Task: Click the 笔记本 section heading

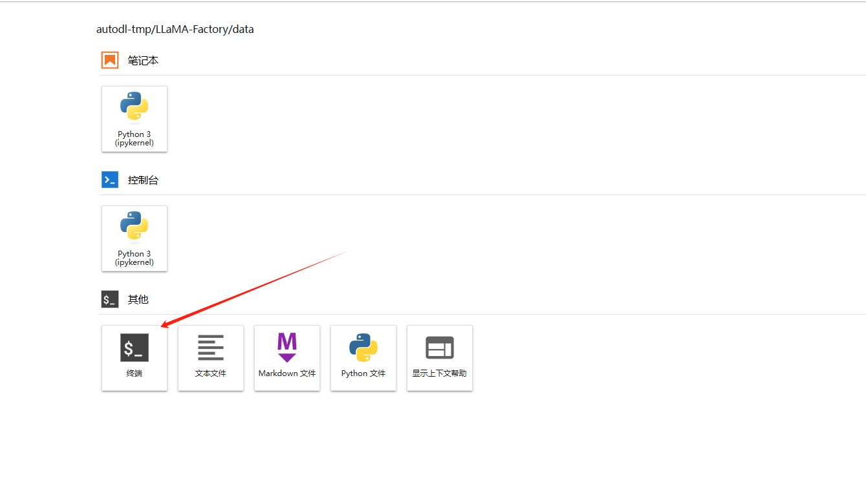Action: click(x=143, y=60)
